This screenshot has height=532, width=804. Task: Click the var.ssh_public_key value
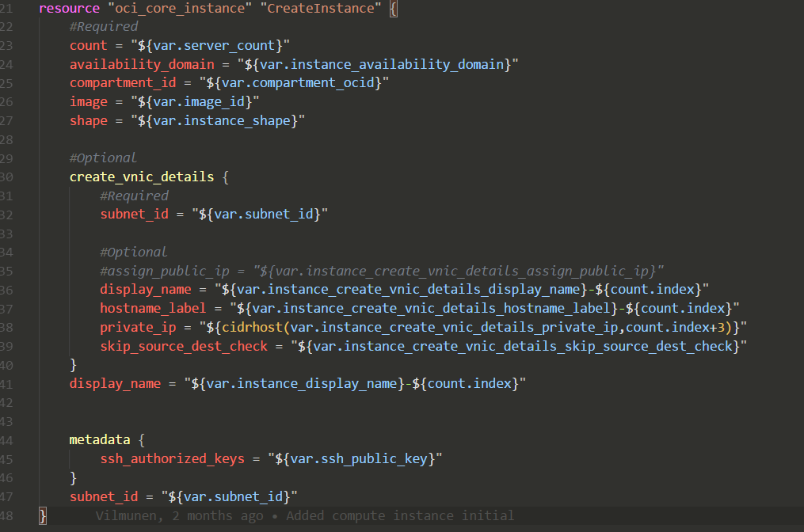click(x=358, y=458)
